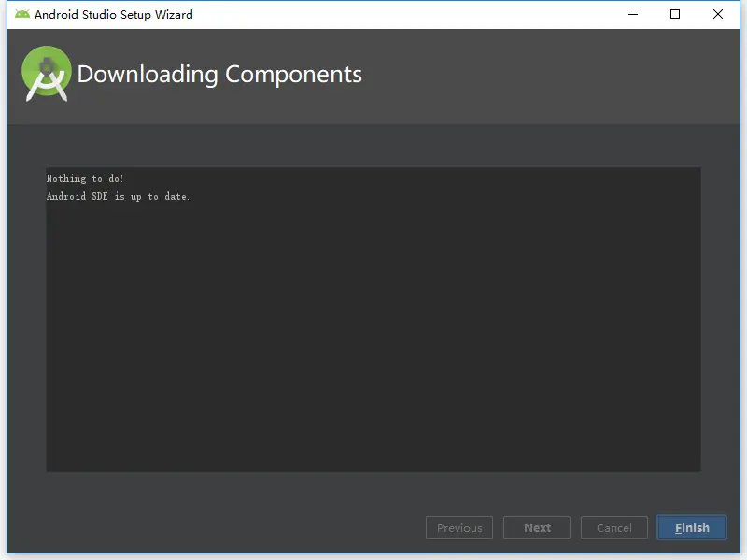Click the Previous button
This screenshot has height=560, width=747.
pyautogui.click(x=459, y=527)
